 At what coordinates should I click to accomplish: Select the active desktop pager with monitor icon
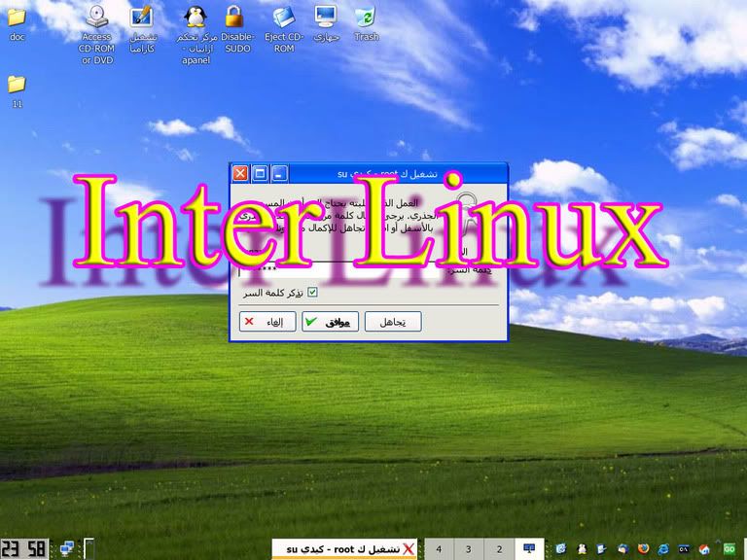point(529,549)
